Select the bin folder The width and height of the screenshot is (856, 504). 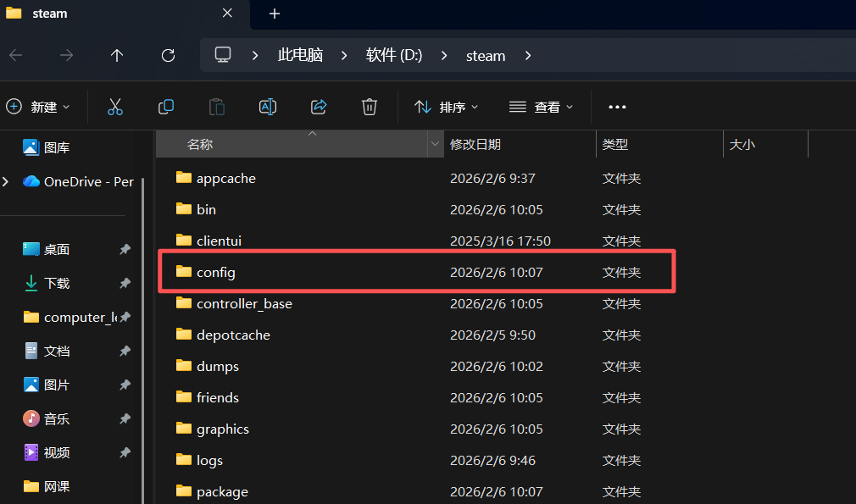point(196,209)
